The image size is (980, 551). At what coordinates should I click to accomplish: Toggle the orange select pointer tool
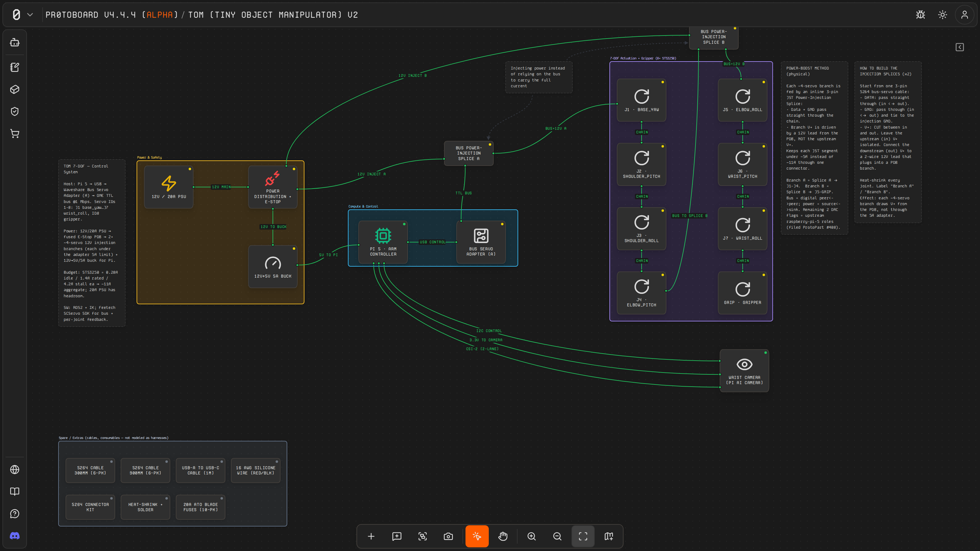pos(477,536)
